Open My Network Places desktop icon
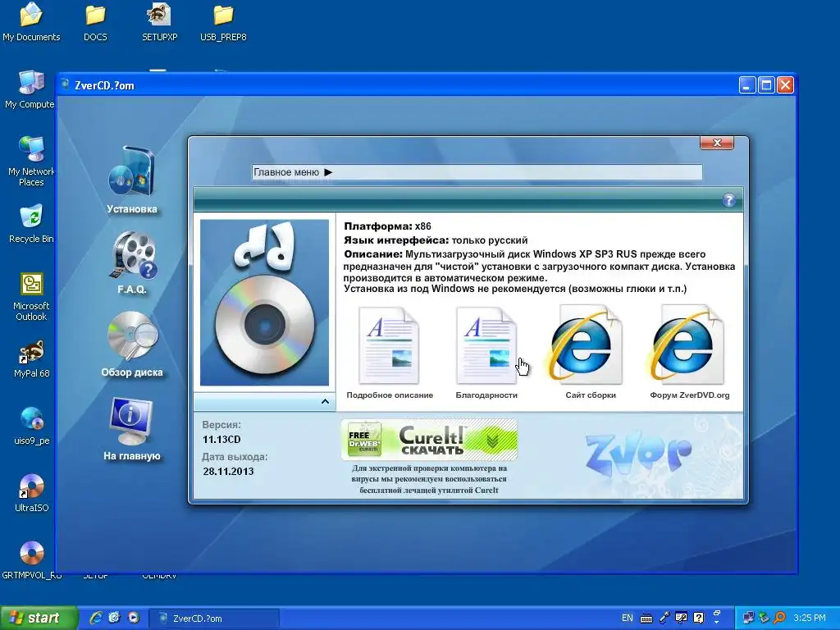 [x=31, y=161]
